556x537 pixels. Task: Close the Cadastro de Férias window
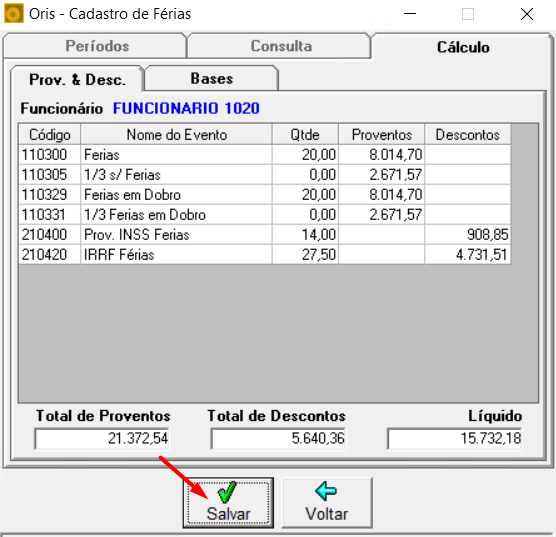click(x=527, y=14)
